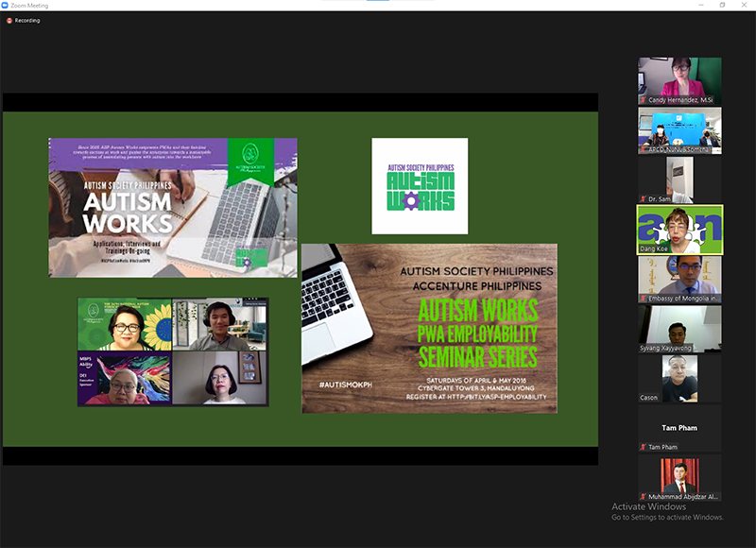Click the 'Cason' name label
The height and width of the screenshot is (548, 756).
pos(648,398)
